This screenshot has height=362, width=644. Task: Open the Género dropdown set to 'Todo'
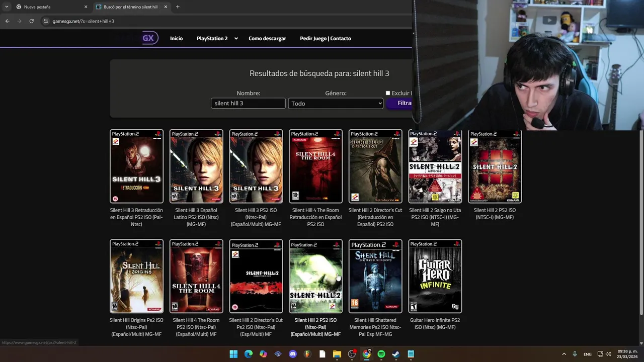336,103
